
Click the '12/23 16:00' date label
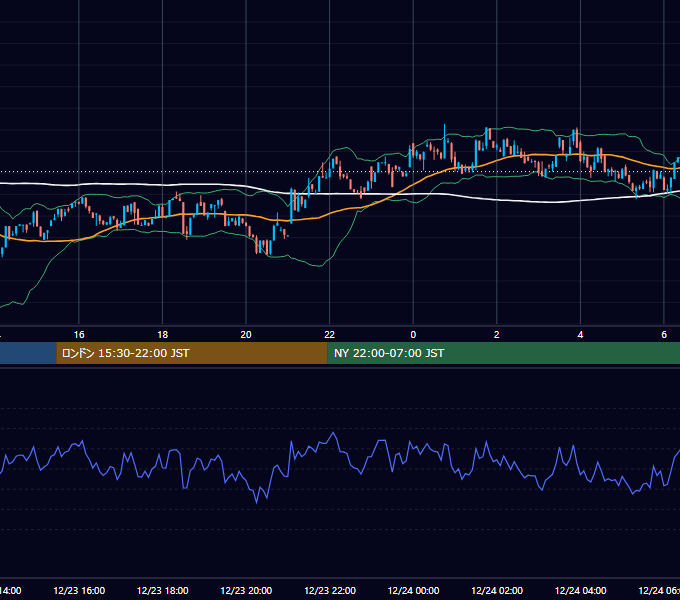click(x=79, y=590)
